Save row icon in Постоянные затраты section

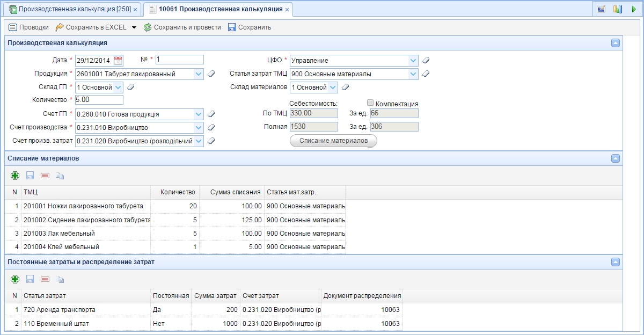pyautogui.click(x=30, y=279)
